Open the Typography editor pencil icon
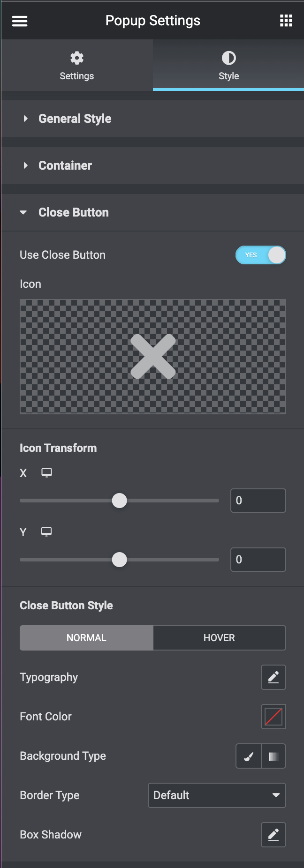 pos(273,677)
